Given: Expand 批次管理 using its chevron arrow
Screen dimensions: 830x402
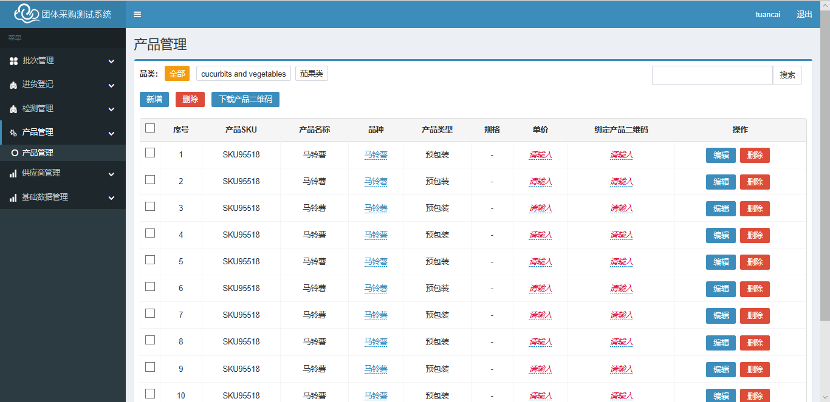Looking at the screenshot, I should [111, 61].
